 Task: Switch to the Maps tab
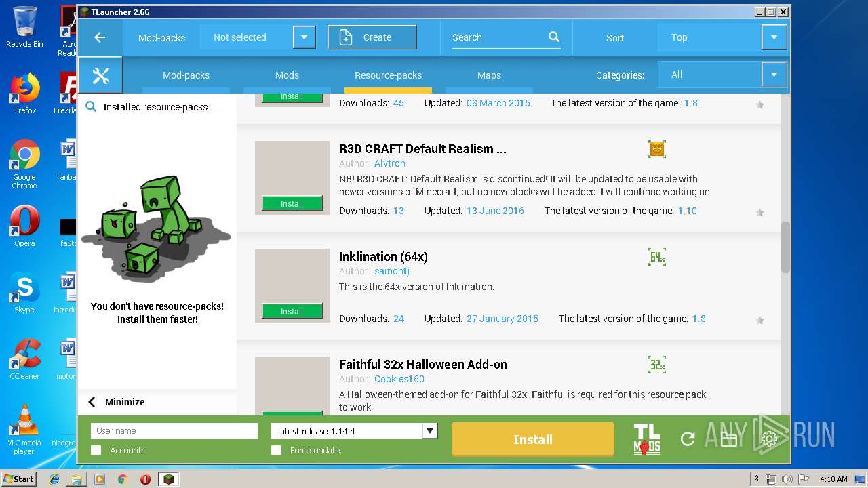tap(489, 75)
